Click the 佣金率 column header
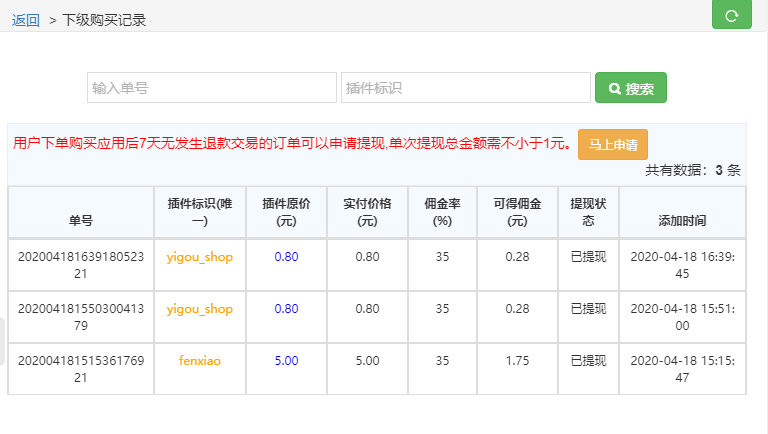 pos(442,212)
